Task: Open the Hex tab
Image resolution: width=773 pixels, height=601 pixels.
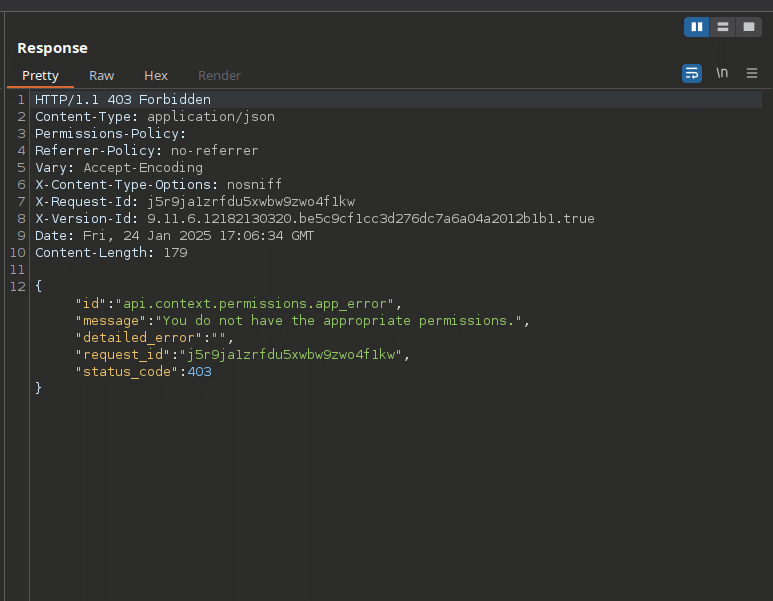Action: point(156,75)
